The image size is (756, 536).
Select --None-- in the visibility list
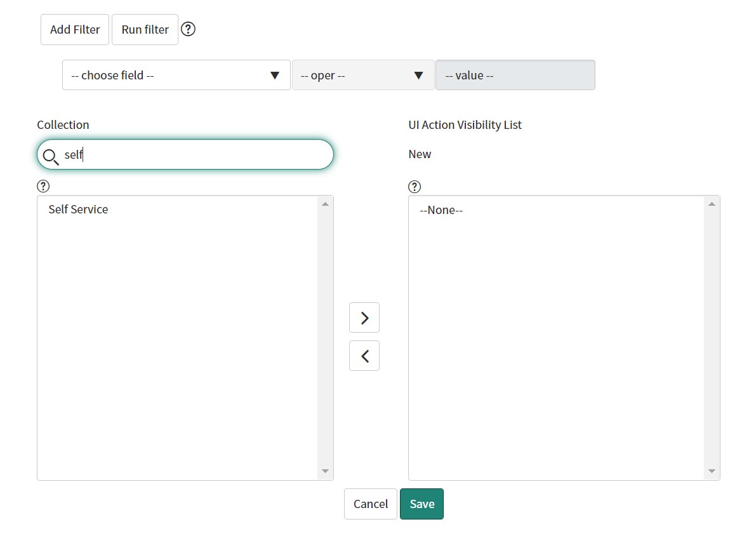click(441, 210)
